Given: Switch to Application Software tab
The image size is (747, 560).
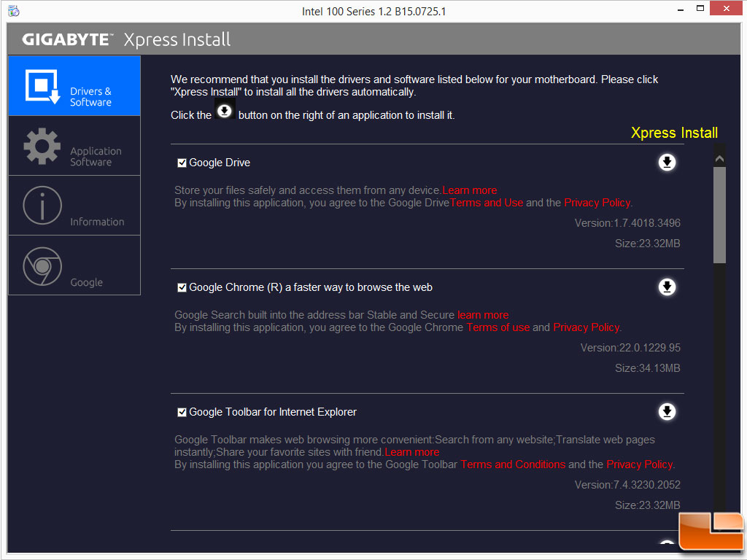Looking at the screenshot, I should click(x=74, y=146).
